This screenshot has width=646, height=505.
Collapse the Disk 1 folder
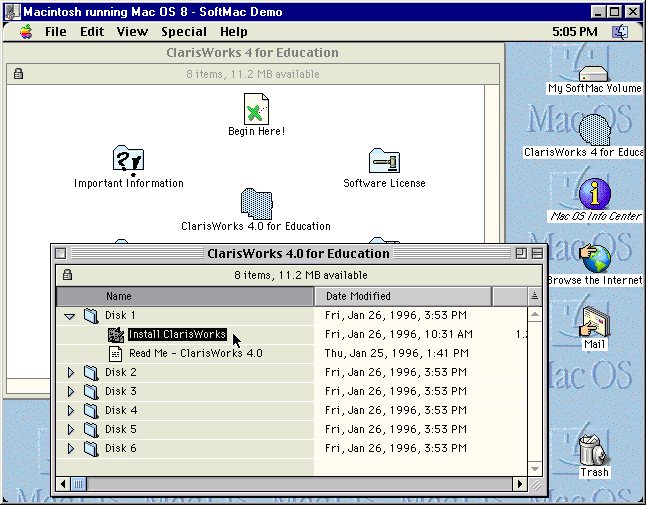(x=70, y=316)
